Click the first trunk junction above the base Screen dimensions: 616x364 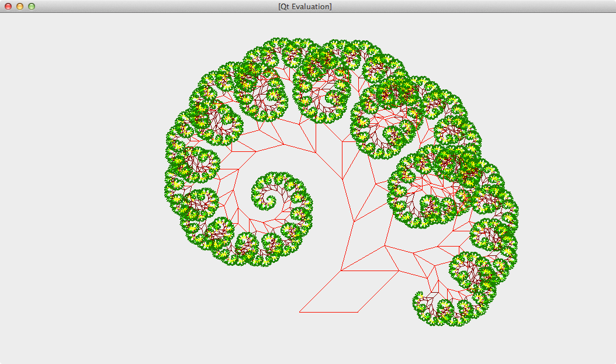coord(341,271)
